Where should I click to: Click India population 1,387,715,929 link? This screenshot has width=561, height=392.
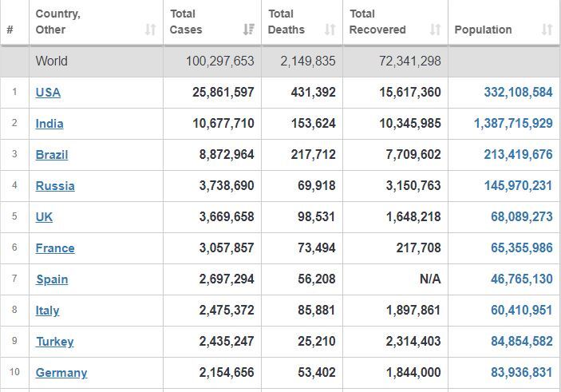point(513,124)
